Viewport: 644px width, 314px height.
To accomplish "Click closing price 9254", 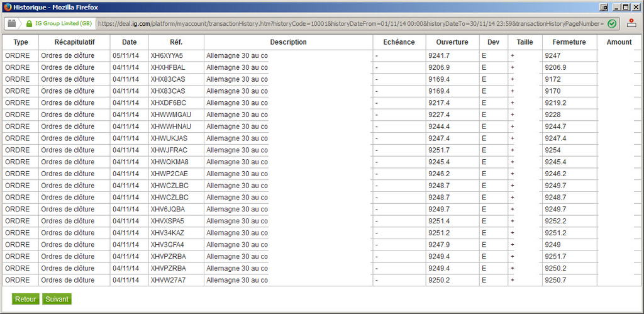I will (552, 150).
